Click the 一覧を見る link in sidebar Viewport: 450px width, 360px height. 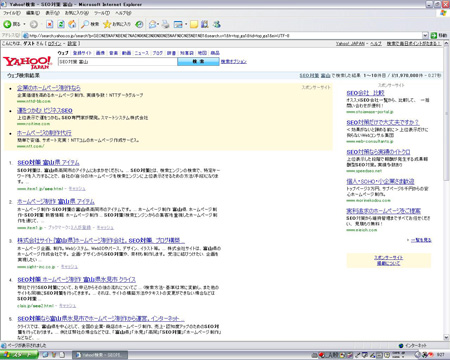pos(421,240)
